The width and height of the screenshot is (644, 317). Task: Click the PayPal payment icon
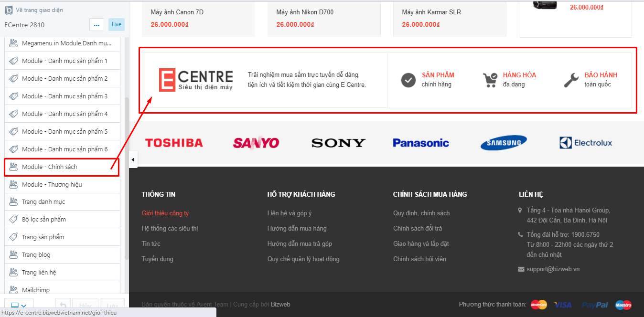point(595,305)
